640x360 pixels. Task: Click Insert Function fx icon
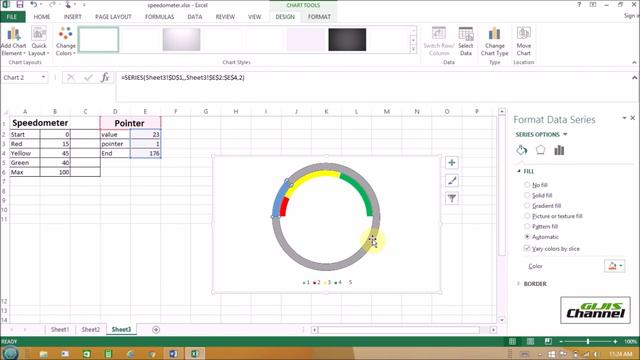(105, 77)
